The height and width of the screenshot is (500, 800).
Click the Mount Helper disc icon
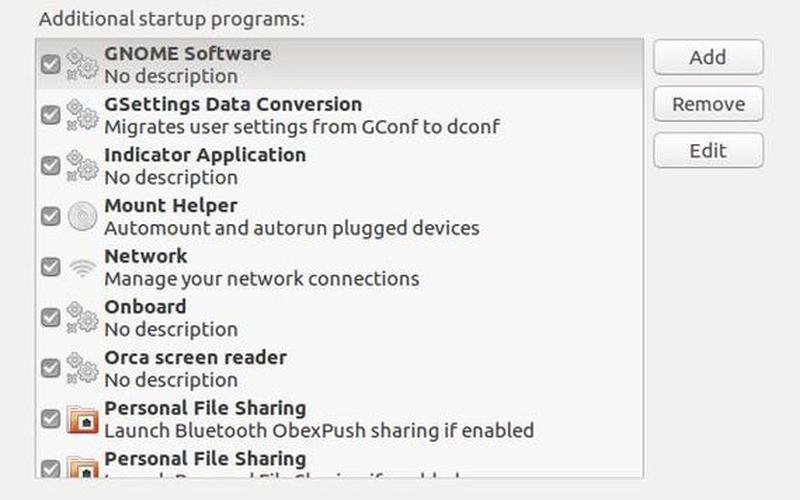coord(82,216)
